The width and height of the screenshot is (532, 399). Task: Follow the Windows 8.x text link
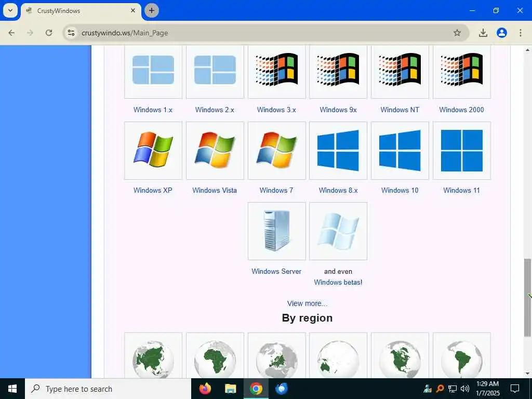(x=338, y=190)
